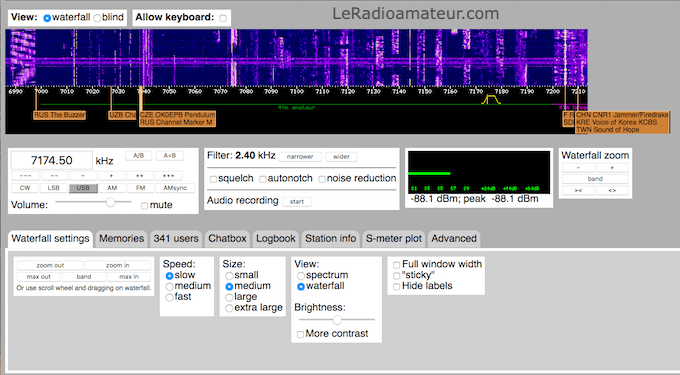Viewport: 680px width, 375px height.
Task: Open the Station info tab
Action: (330, 239)
